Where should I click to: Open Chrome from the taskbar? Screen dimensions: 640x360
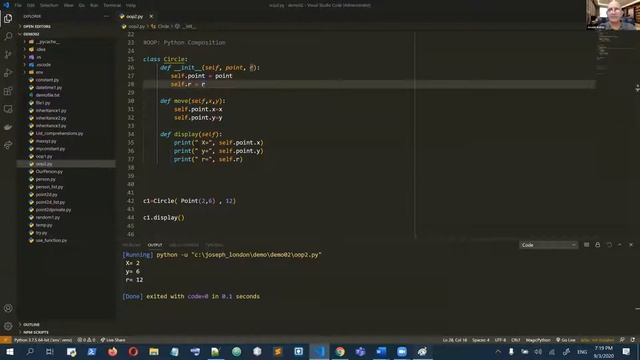(340, 351)
